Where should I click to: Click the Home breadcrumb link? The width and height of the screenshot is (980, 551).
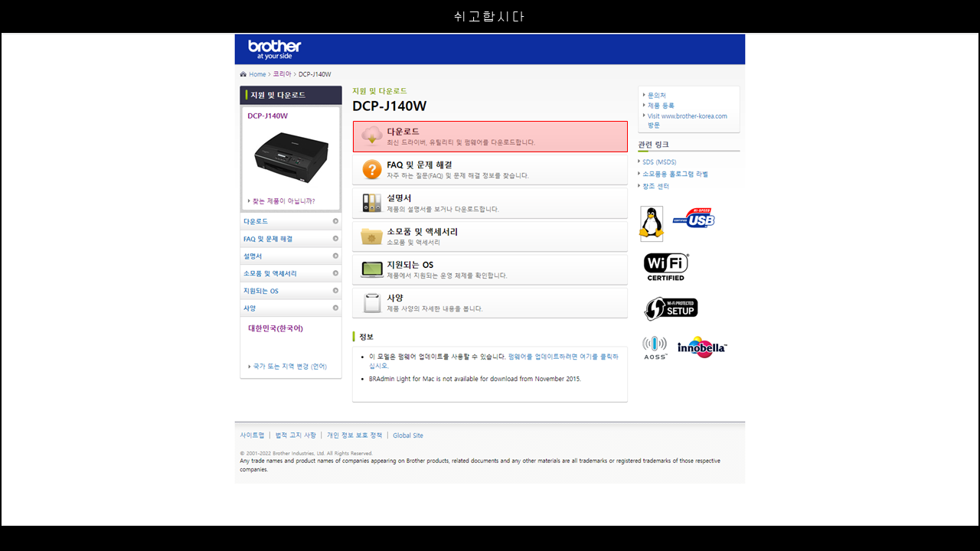click(257, 74)
